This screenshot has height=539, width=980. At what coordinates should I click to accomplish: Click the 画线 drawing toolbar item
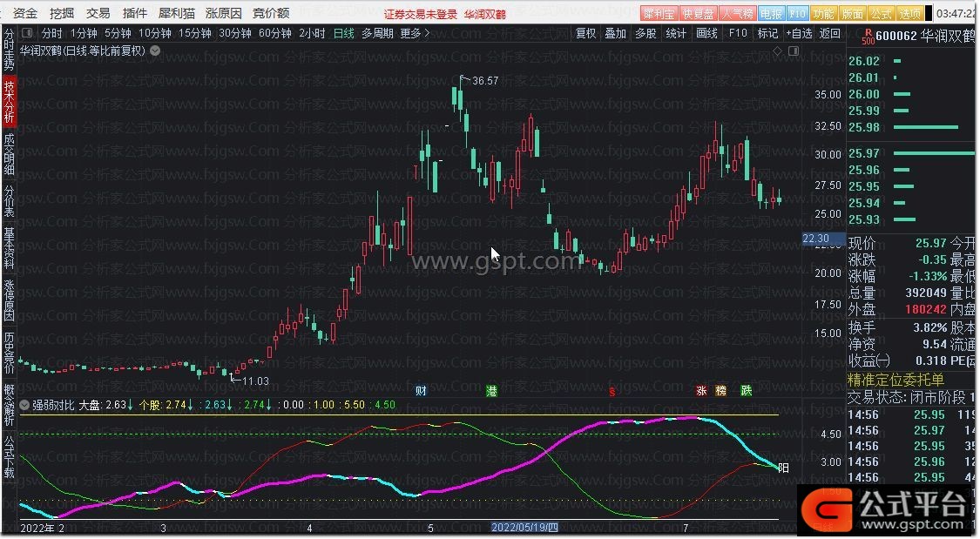click(706, 33)
